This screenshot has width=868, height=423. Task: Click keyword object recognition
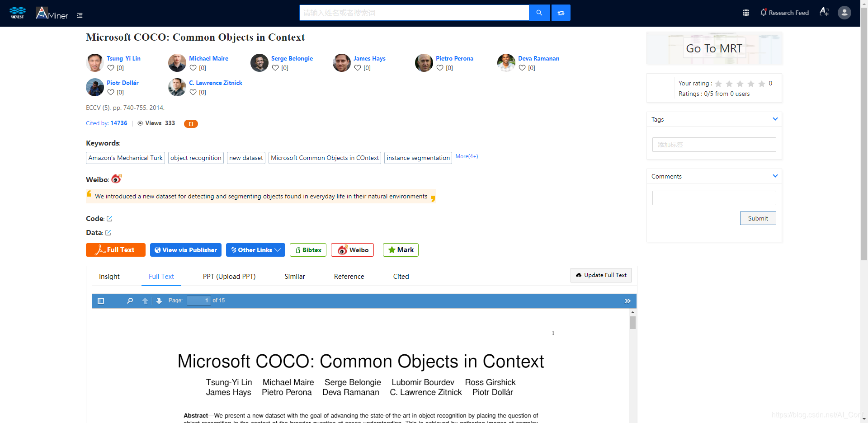click(196, 158)
